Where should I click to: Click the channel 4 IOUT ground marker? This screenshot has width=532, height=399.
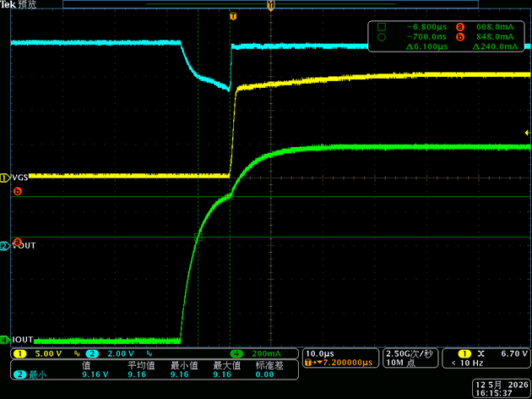point(5,340)
